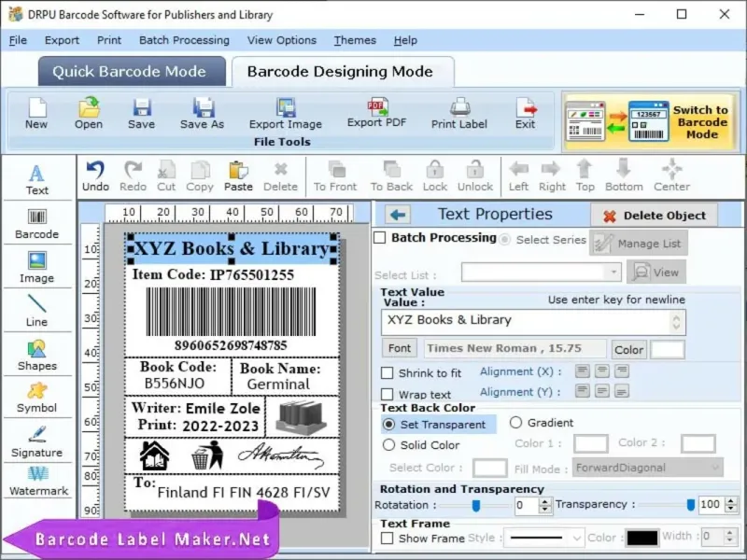The image size is (747, 560).
Task: Select the Text tool in sidebar
Action: coord(37,180)
